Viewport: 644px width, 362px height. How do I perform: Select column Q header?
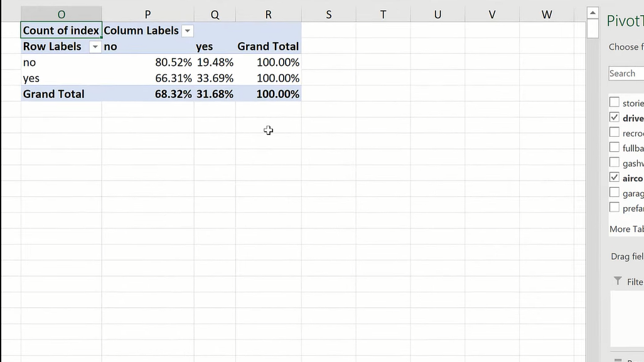point(215,14)
